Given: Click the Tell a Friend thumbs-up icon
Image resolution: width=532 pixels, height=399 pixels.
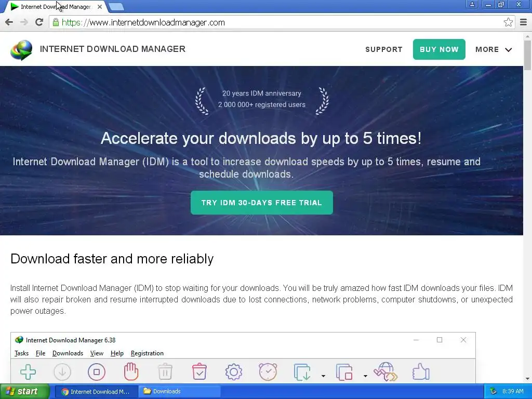Looking at the screenshot, I should [421, 371].
